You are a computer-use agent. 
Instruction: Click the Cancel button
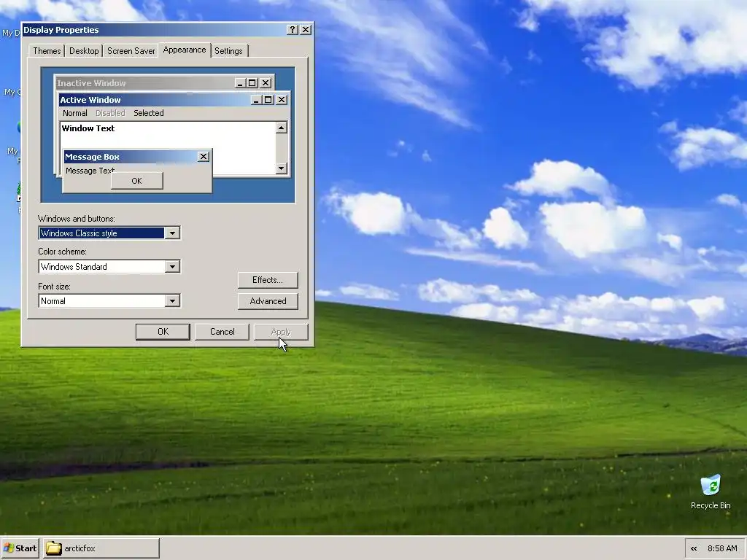point(222,332)
